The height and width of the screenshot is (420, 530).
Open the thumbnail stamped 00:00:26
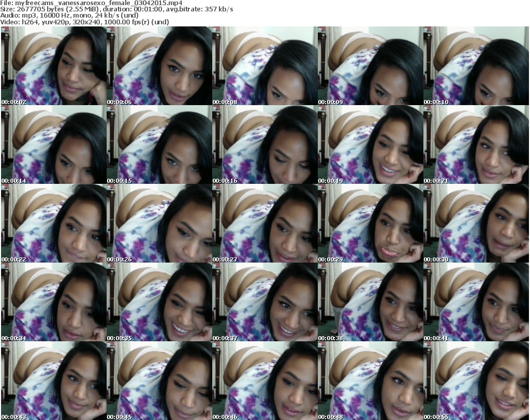point(159,224)
